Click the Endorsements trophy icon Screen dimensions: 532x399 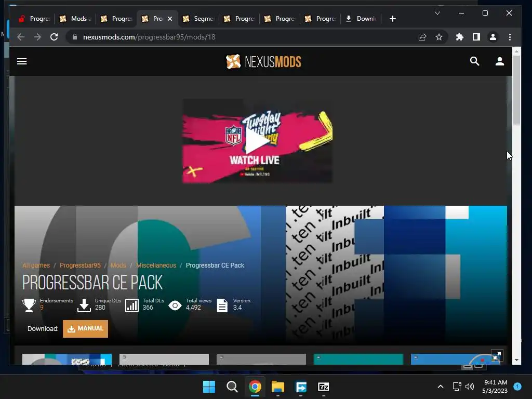pos(29,305)
